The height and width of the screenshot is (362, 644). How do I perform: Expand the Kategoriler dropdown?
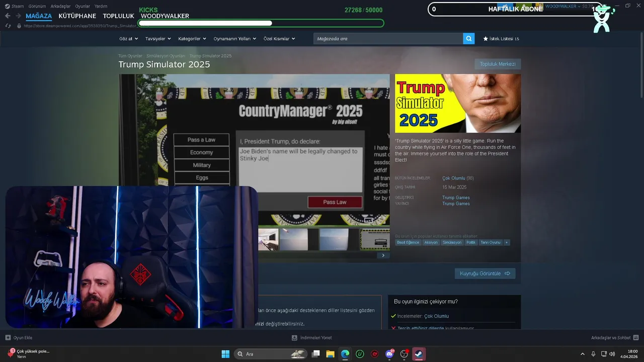192,39
